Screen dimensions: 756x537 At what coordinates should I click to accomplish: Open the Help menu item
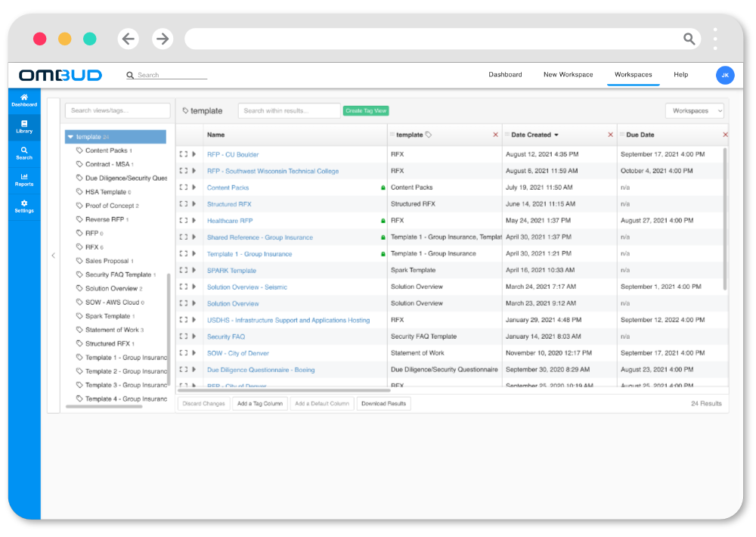[681, 74]
